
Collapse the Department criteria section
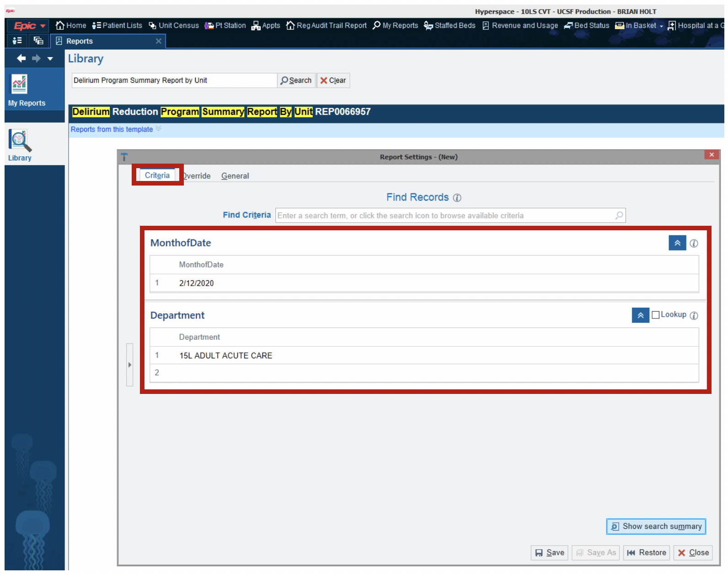tap(640, 315)
